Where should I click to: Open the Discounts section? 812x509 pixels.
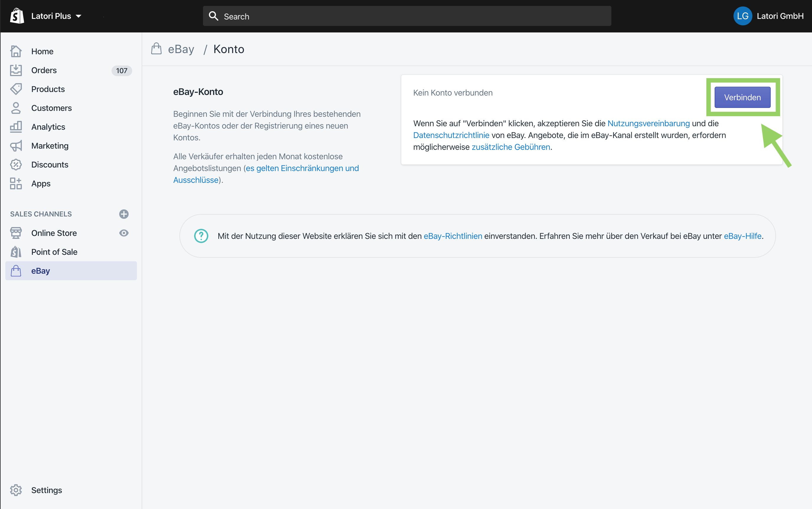click(x=50, y=164)
